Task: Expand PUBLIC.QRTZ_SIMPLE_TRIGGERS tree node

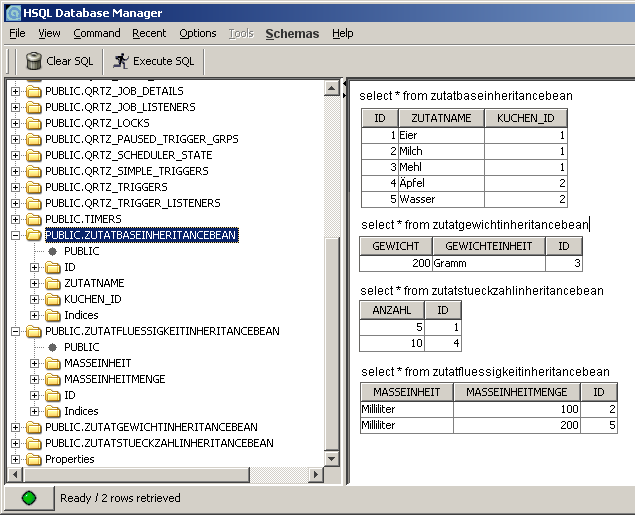Action: 15,171
